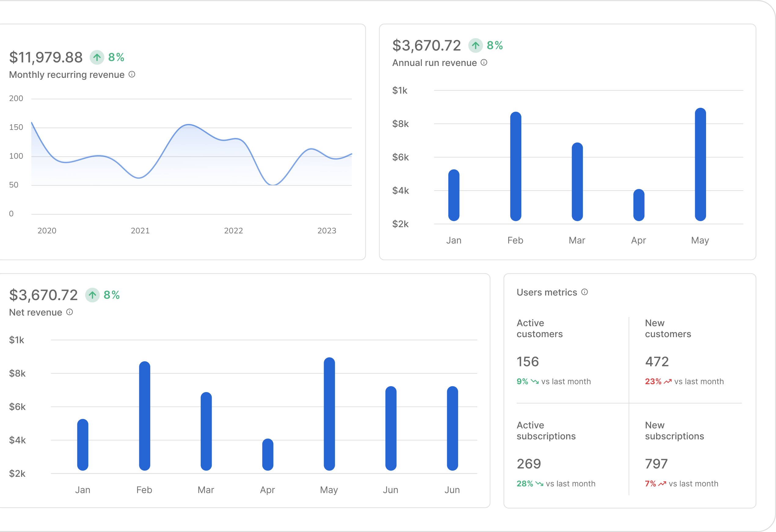Click the Feb bar in Annual run revenue chart
This screenshot has height=532, width=776.
coord(516,166)
